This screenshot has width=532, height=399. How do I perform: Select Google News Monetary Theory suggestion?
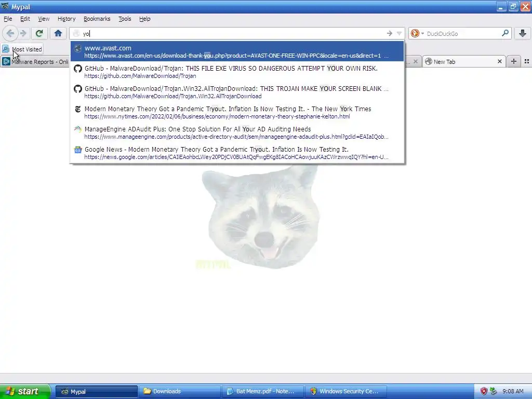(x=237, y=153)
